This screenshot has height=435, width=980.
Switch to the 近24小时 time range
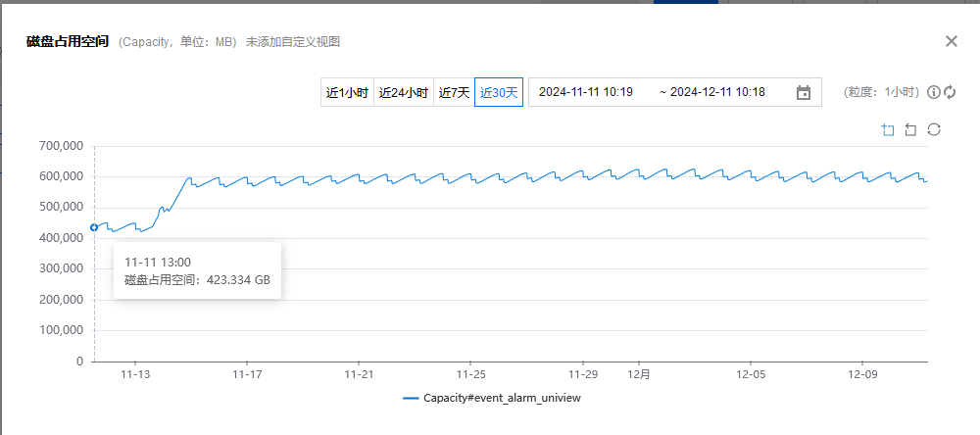tap(404, 92)
